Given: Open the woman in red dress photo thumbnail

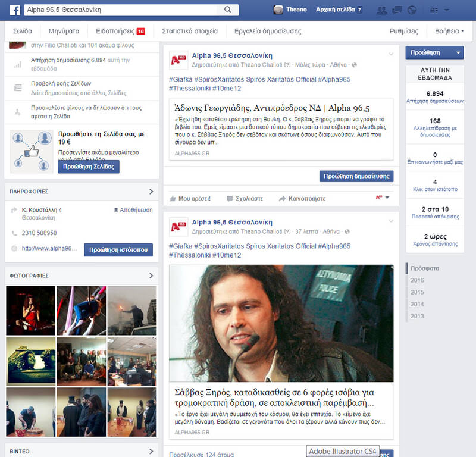Looking at the screenshot, I should pos(31,311).
